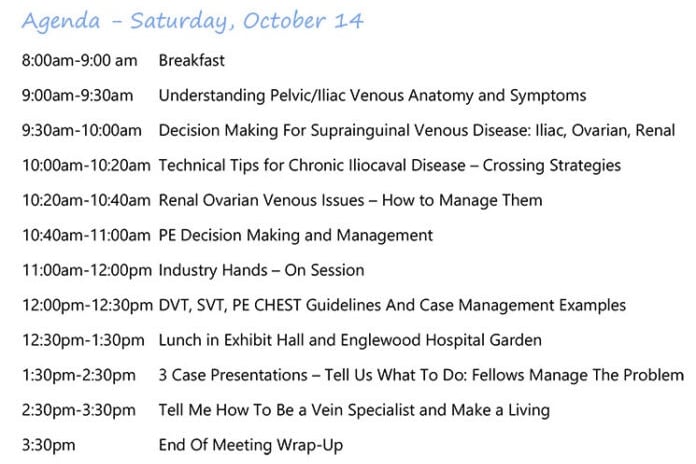Viewport: 696px width, 464px height.
Task: Click the 9:00am-9:30am time label
Action: pos(77,95)
